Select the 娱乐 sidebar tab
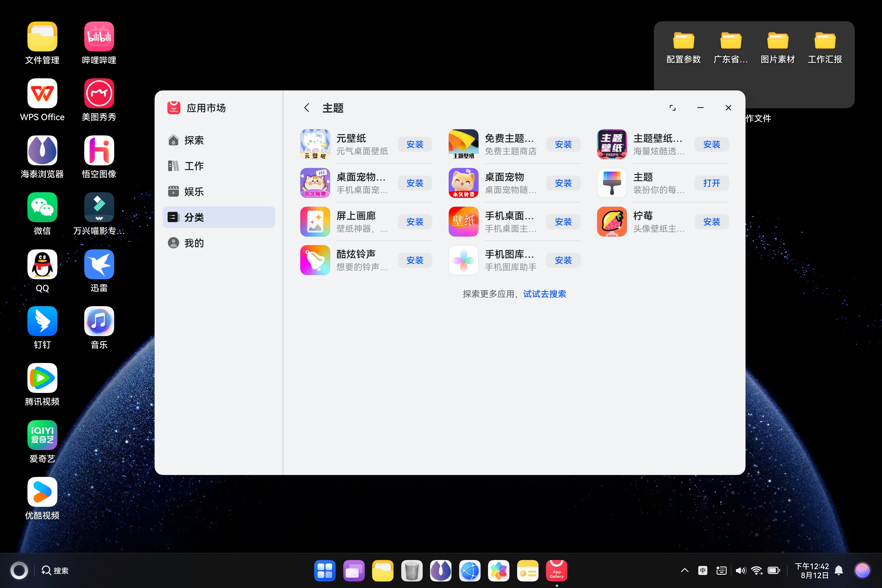Image resolution: width=882 pixels, height=588 pixels. (219, 192)
